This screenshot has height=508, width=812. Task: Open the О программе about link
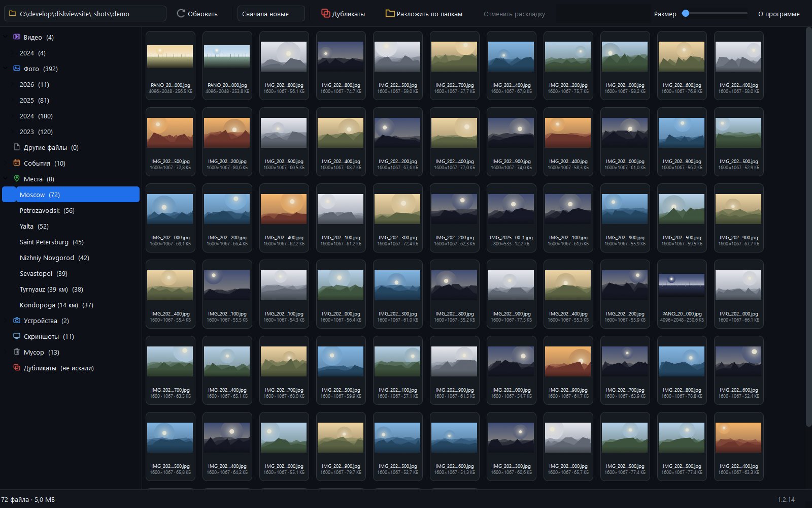(x=779, y=14)
